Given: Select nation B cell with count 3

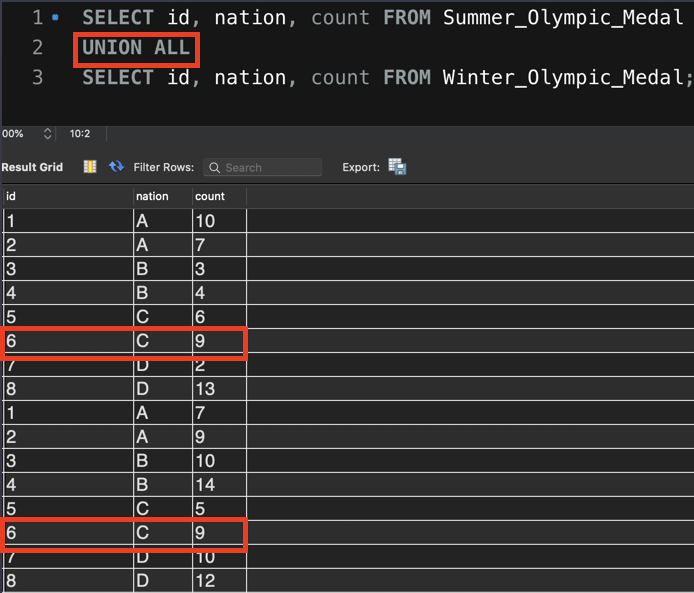Looking at the screenshot, I should click(163, 269).
